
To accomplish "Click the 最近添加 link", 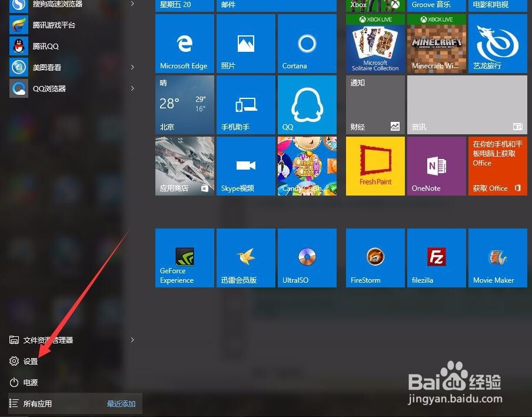I will (121, 404).
